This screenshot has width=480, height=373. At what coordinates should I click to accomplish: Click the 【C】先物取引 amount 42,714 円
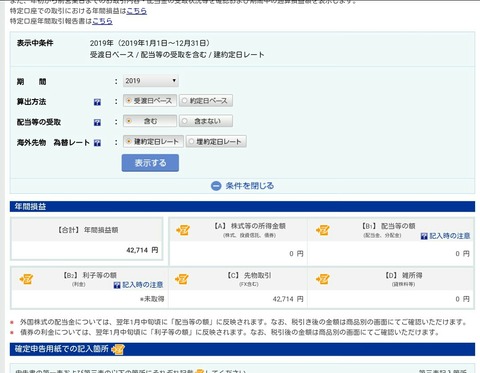coord(288,299)
